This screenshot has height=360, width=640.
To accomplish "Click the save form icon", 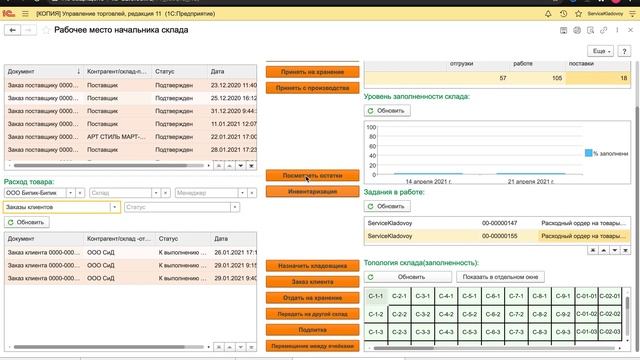I will click(563, 30).
